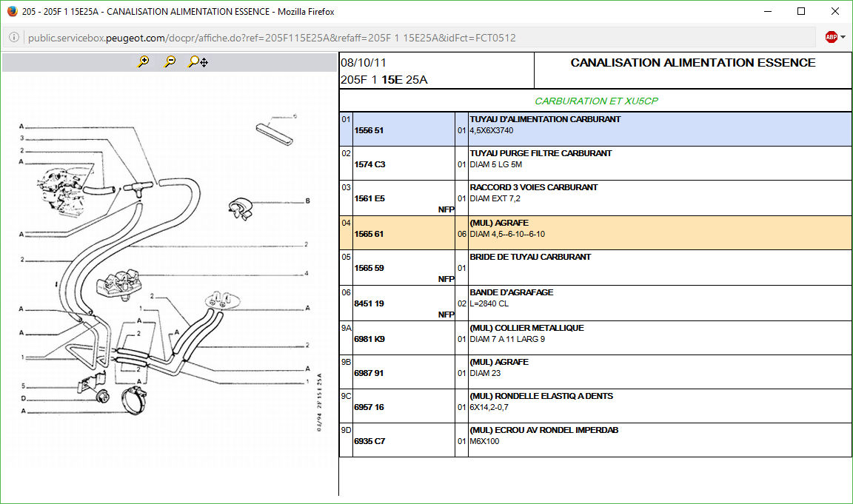The height and width of the screenshot is (504, 853).
Task: Zoom in on the parts diagram
Action: [x=144, y=62]
